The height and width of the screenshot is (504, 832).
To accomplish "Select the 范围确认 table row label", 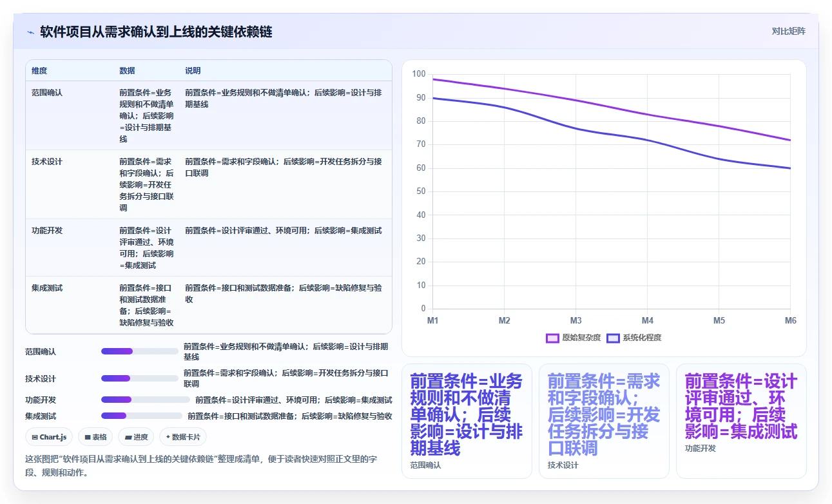I will [x=47, y=93].
